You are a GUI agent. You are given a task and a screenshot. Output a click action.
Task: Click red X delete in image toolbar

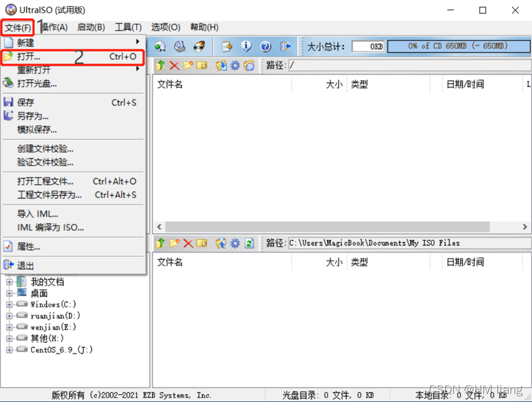175,65
